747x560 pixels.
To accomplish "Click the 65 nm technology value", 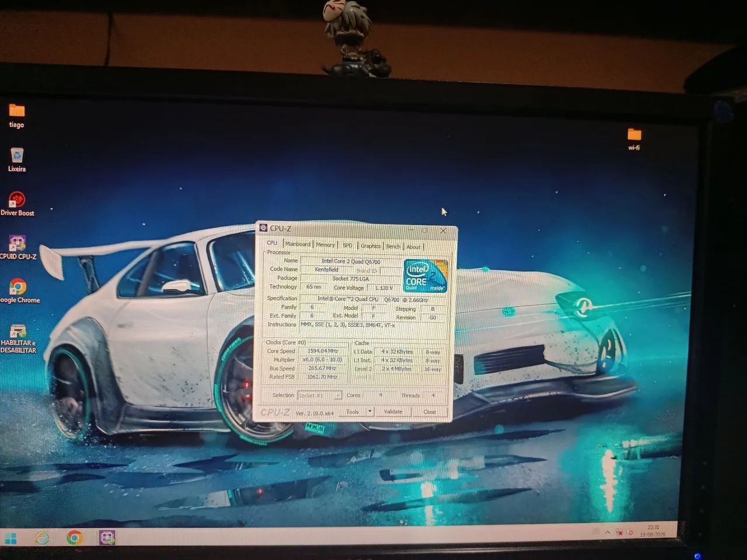I will pos(313,286).
